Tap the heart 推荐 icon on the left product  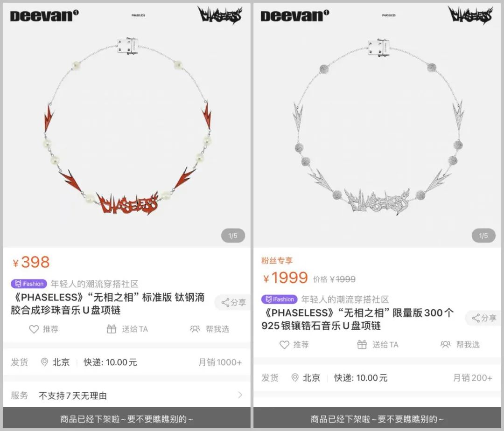coord(34,329)
